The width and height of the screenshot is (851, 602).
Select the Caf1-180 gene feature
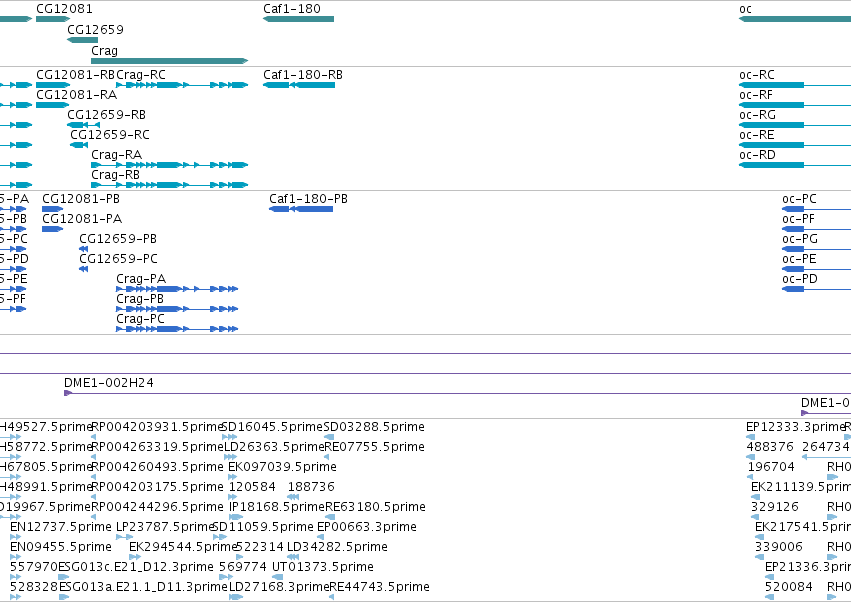tap(299, 19)
